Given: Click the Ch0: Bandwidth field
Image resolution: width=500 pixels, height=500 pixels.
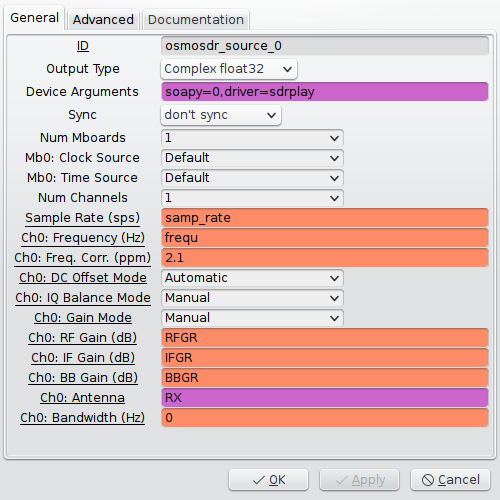Looking at the screenshot, I should [325, 418].
